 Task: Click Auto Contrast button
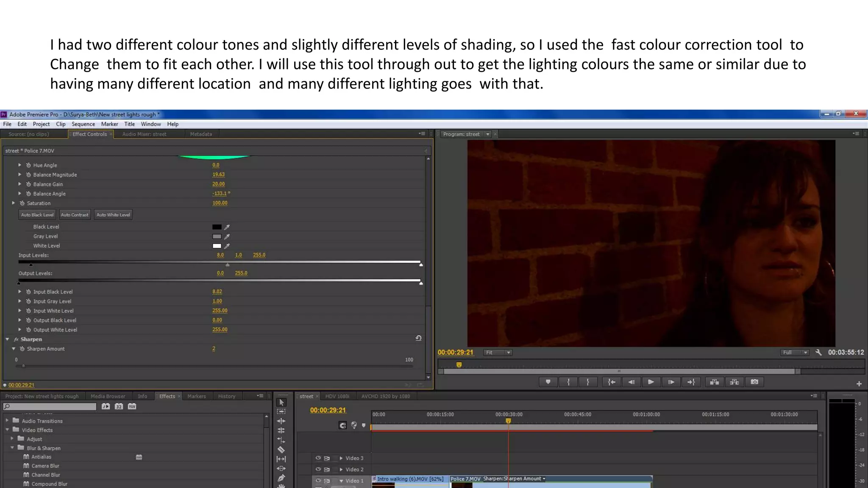pyautogui.click(x=75, y=215)
